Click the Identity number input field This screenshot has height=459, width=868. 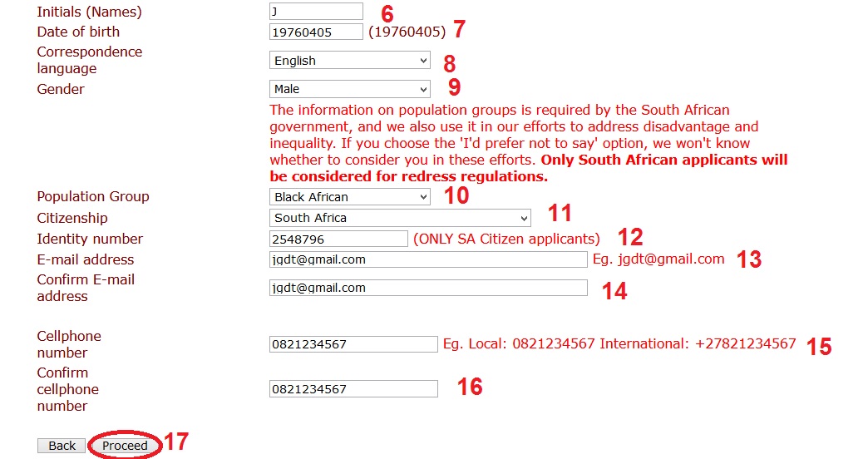338,239
